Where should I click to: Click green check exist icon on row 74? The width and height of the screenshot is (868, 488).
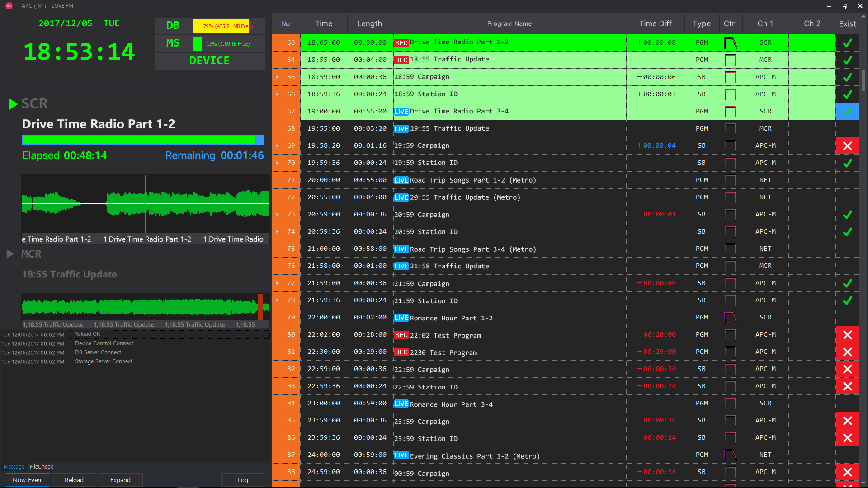(x=847, y=232)
